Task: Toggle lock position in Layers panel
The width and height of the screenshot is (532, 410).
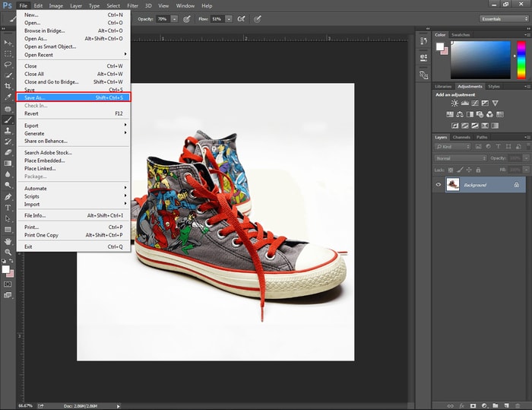Action: click(x=469, y=170)
